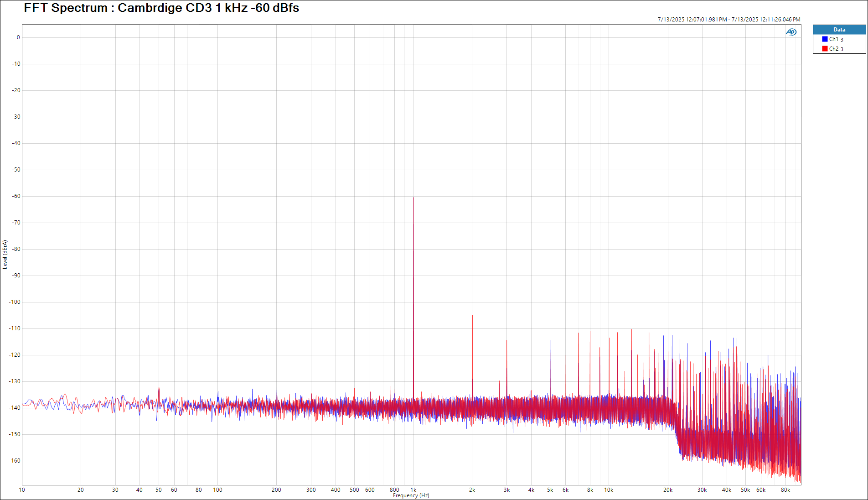Click the 1k tick label on frequency axis
Viewport: 868px width, 500px height.
[x=413, y=490]
